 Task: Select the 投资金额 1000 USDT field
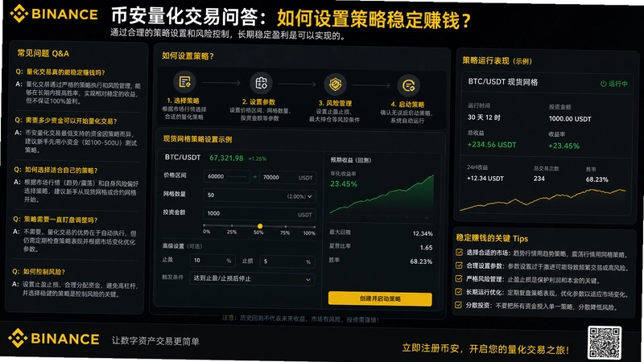coord(259,213)
